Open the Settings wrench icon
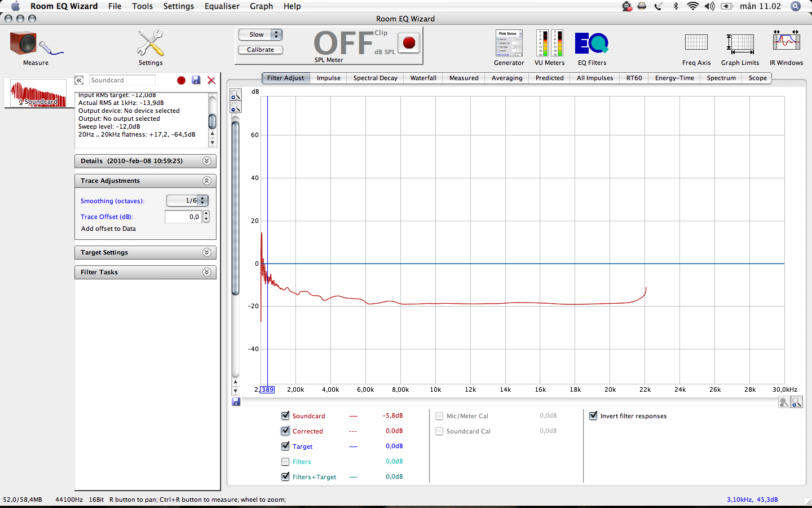The height and width of the screenshot is (508, 812). (151, 48)
